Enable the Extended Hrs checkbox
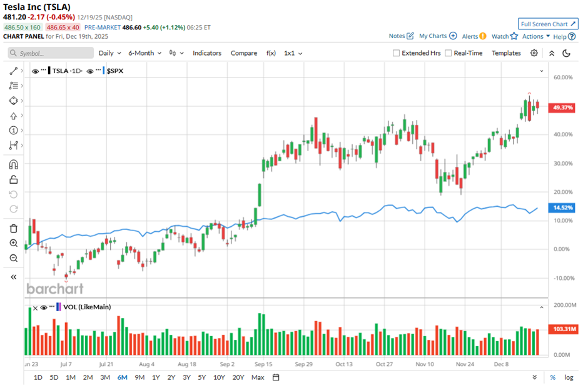This screenshot has width=588, height=388. (x=396, y=53)
